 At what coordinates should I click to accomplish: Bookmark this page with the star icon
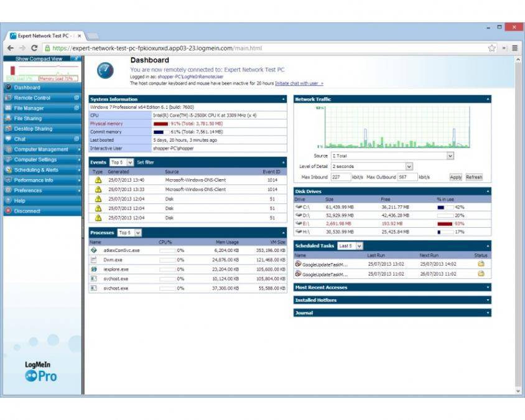(492, 49)
